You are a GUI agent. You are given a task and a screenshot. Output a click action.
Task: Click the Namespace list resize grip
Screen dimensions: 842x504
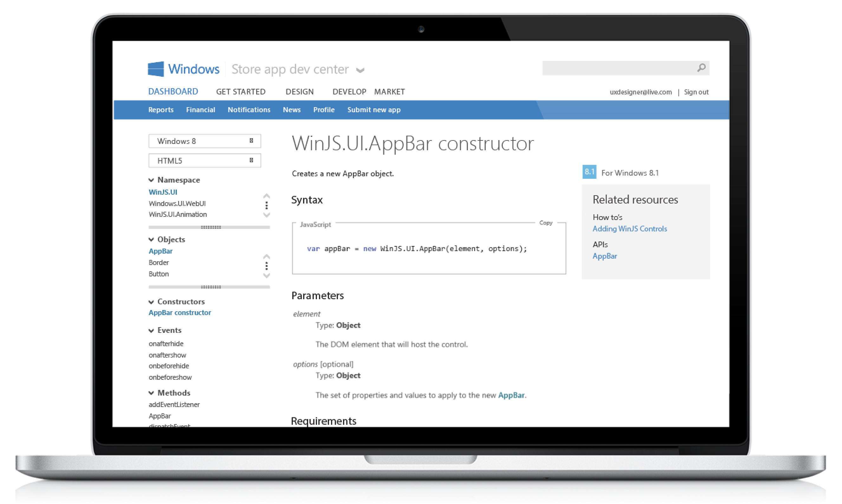point(210,227)
